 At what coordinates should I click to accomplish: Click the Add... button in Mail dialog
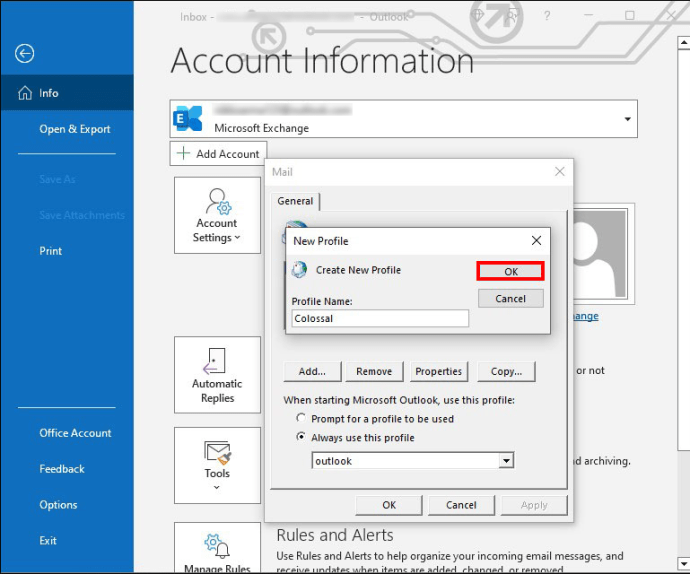[312, 372]
